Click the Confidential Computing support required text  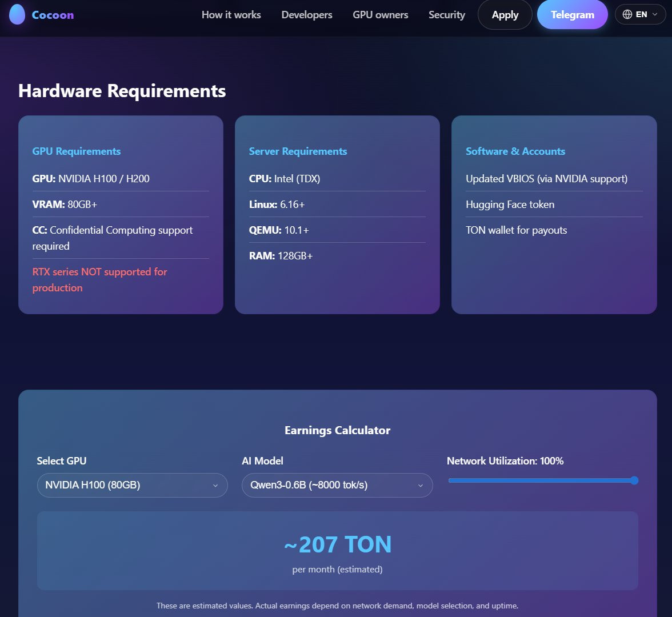[x=112, y=238]
